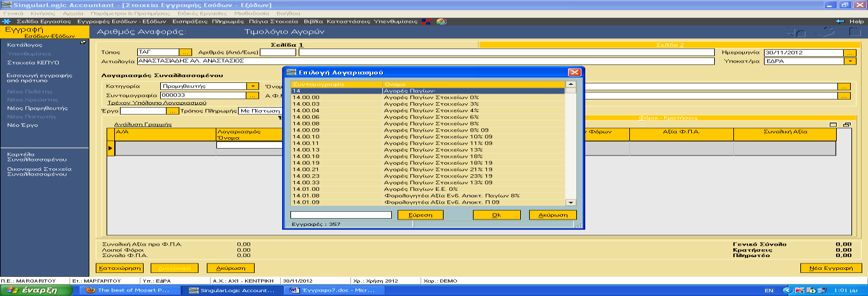Switch to the Σελίδα 1 tab
This screenshot has width=868, height=296.
tap(287, 45)
